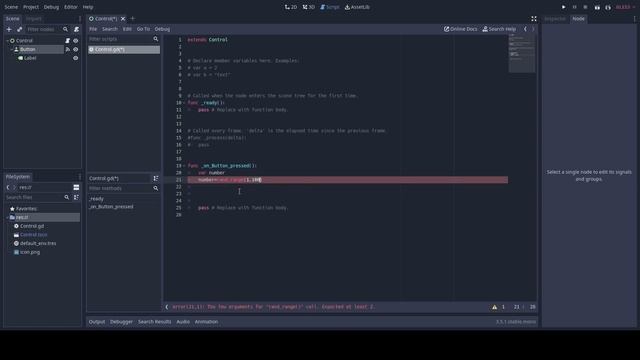Screen dimensions: 640x360
Task: Toggle FileSystem split view mode
Action: pyautogui.click(x=76, y=187)
